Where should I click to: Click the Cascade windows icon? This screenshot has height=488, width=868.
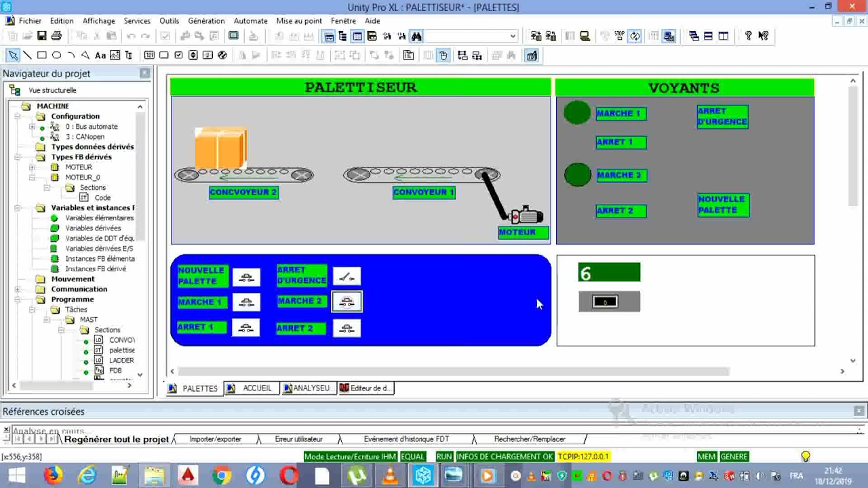click(x=694, y=36)
